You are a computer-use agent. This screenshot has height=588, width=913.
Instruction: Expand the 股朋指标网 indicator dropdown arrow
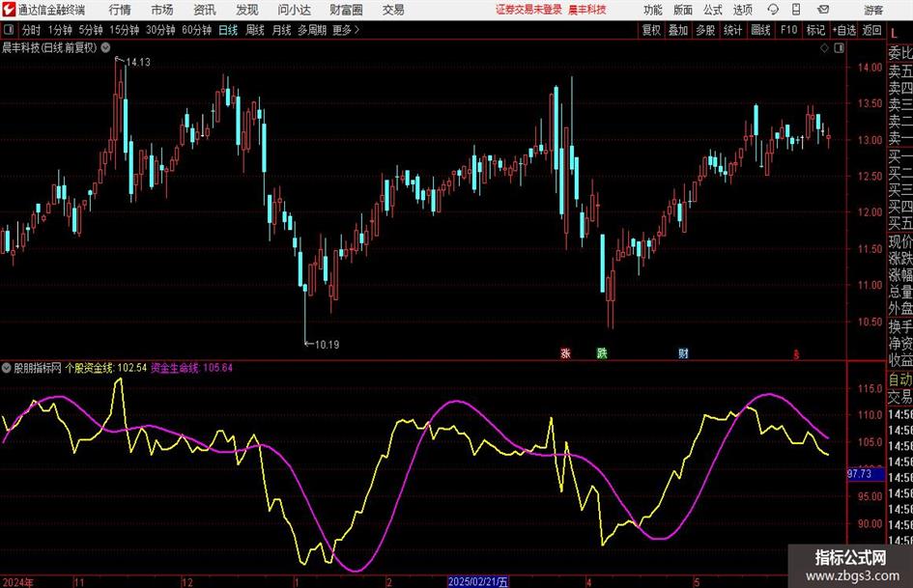tap(7, 368)
